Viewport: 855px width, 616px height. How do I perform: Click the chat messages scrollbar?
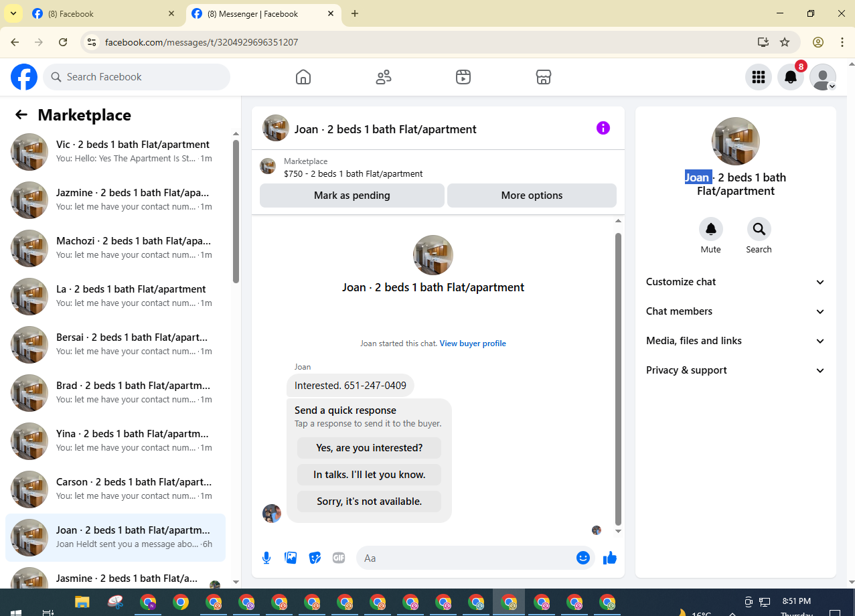pyautogui.click(x=618, y=378)
